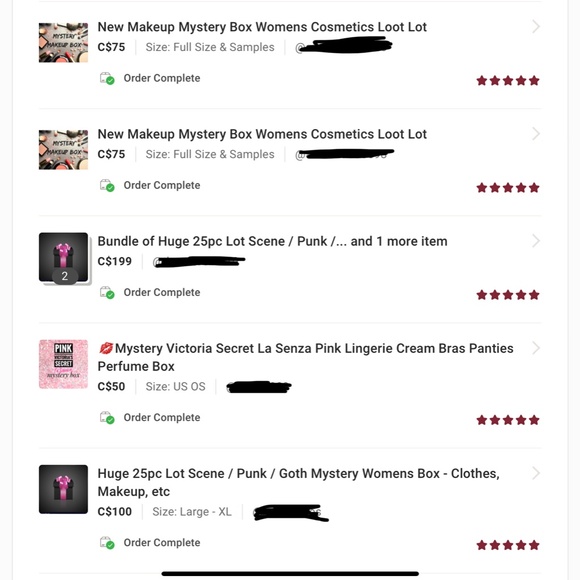Open first Makeup Mystery Box order chevron
The width and height of the screenshot is (580, 580).
[536, 27]
